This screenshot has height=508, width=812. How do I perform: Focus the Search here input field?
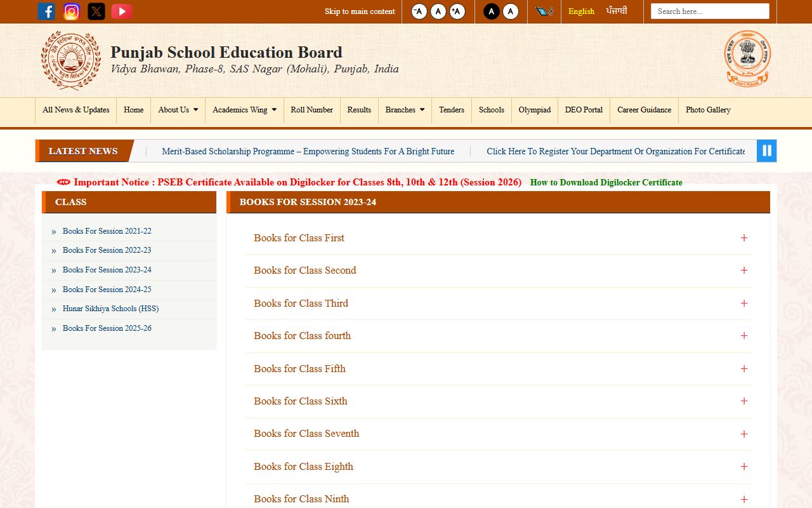click(710, 11)
